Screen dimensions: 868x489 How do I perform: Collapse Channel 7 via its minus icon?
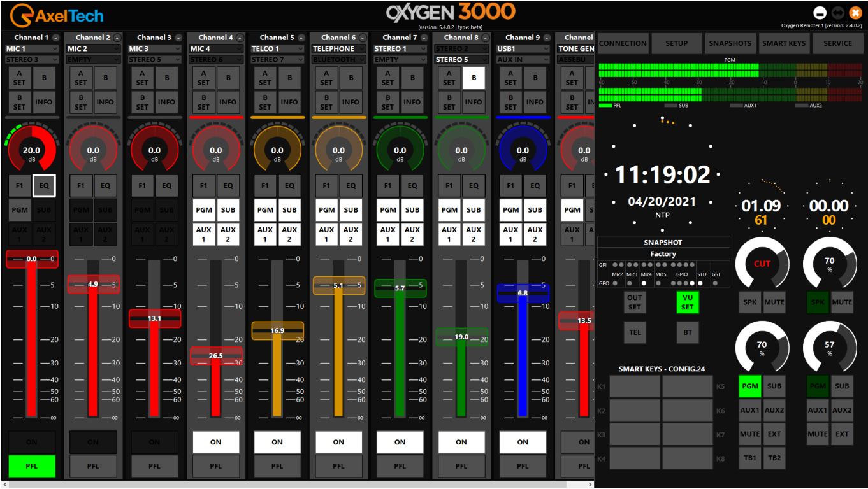[424, 38]
